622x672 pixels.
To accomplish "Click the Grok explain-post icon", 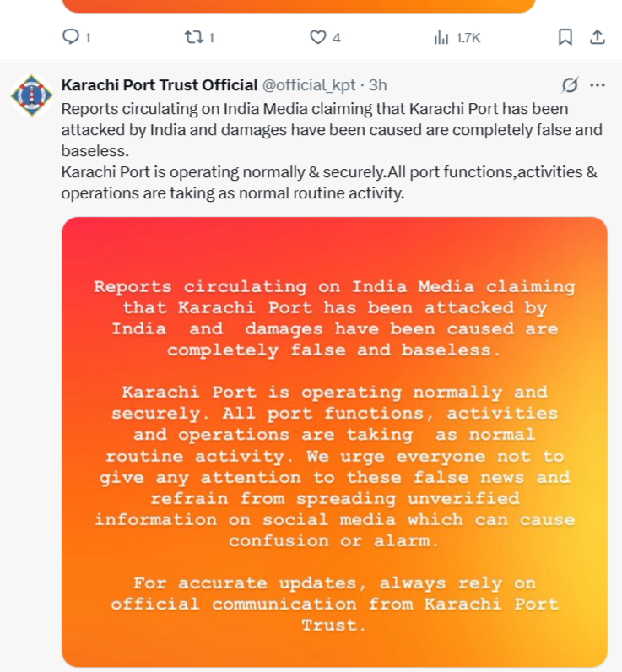I will coord(571,85).
